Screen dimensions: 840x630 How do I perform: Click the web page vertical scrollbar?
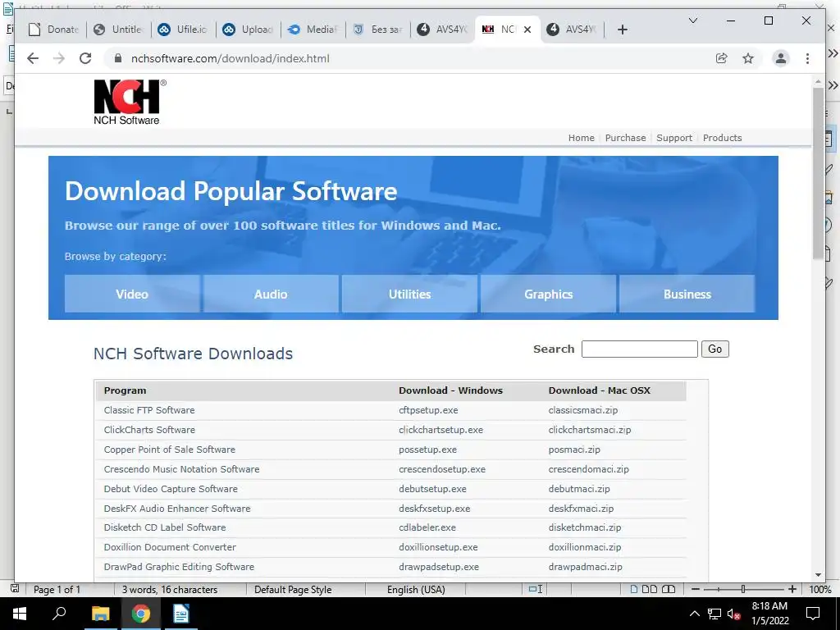coord(818,174)
